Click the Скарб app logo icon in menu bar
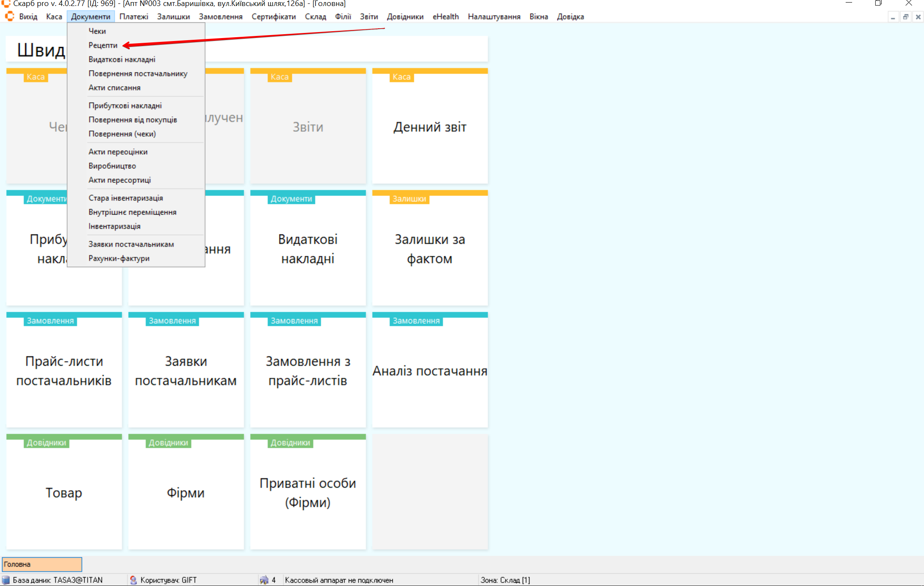The height and width of the screenshot is (586, 924). 9,17
